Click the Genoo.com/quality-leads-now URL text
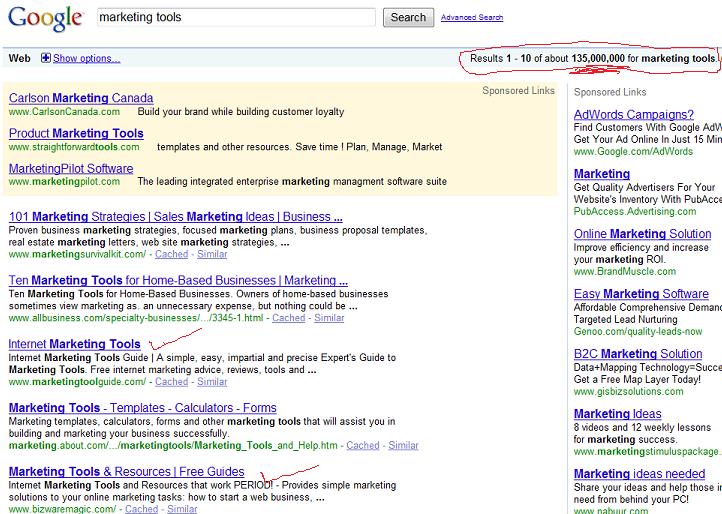Viewport: 722px width, 514px height. 638,331
